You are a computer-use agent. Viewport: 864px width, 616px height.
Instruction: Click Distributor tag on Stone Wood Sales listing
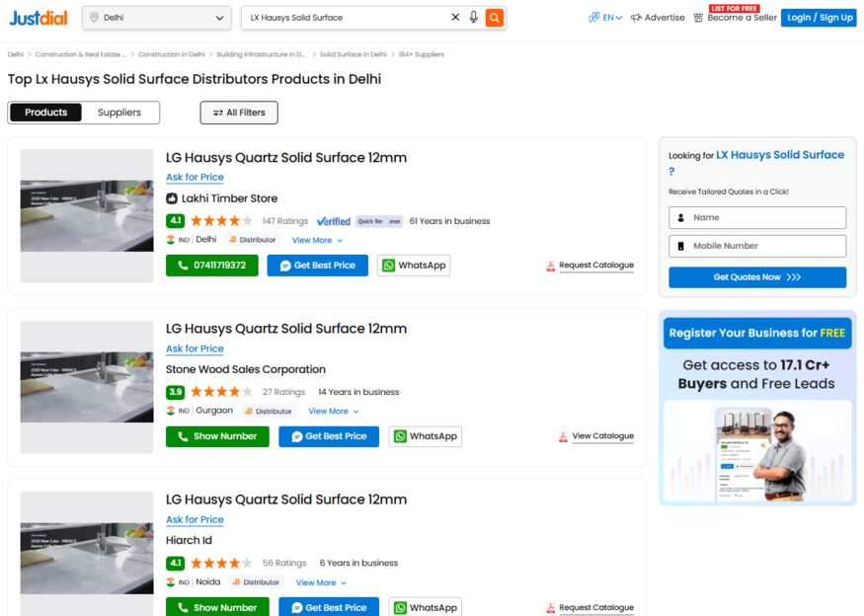pyautogui.click(x=269, y=411)
